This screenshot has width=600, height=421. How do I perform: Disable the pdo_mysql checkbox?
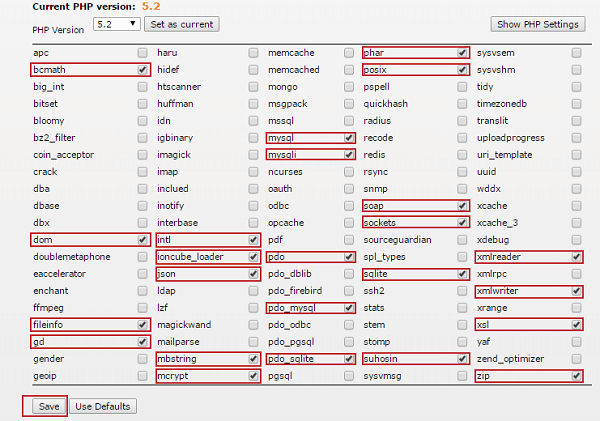click(349, 308)
